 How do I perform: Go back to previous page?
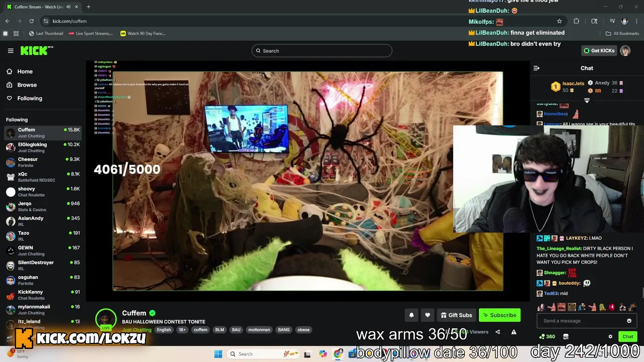[x=8, y=21]
